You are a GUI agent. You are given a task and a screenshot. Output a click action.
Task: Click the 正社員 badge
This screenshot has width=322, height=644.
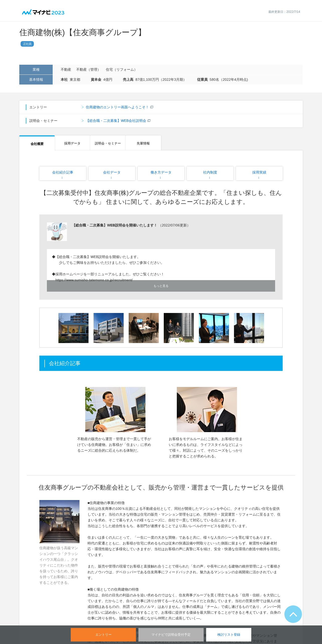[27, 44]
